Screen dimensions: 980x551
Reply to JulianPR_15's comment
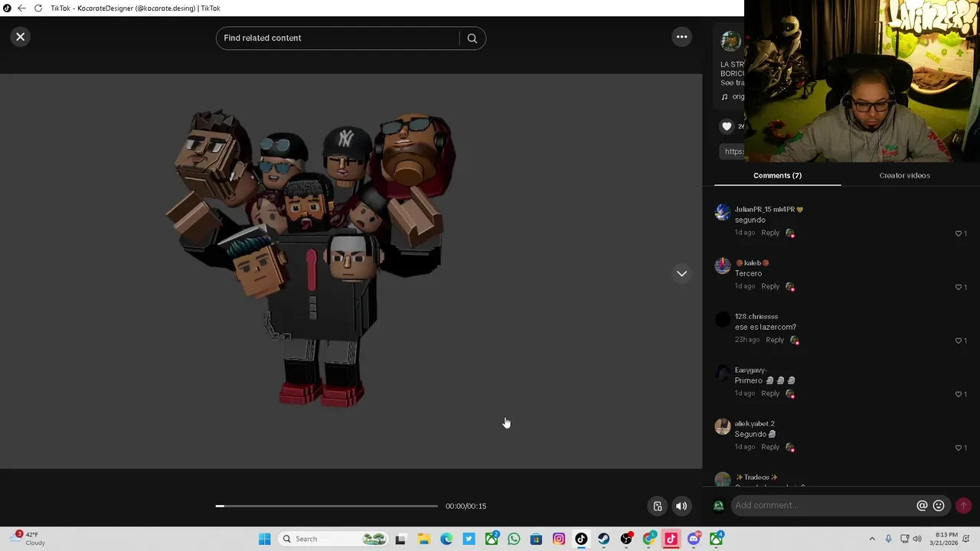(x=770, y=233)
